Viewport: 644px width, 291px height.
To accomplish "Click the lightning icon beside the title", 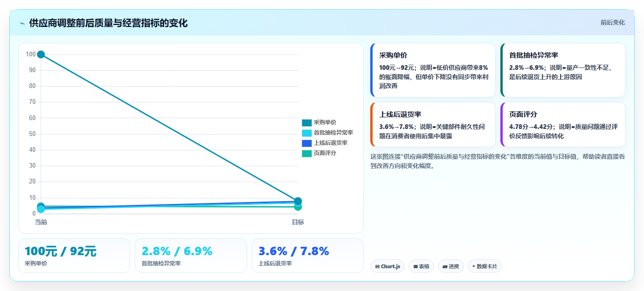I will click(x=22, y=23).
